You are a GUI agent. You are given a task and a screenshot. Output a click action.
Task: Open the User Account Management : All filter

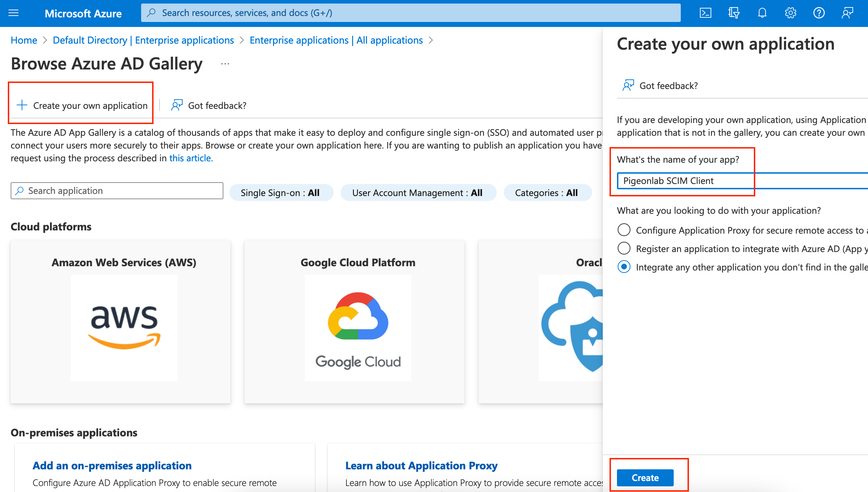[x=418, y=192]
